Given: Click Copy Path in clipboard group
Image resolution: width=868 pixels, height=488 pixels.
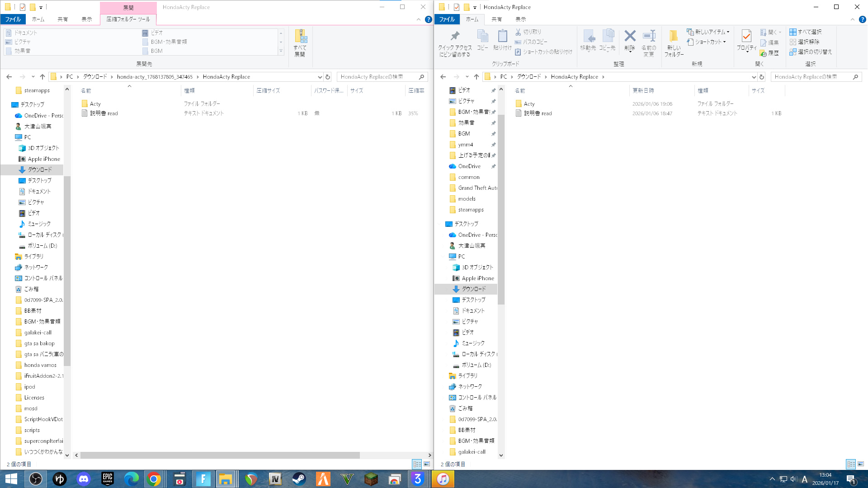Looking at the screenshot, I should [x=531, y=42].
